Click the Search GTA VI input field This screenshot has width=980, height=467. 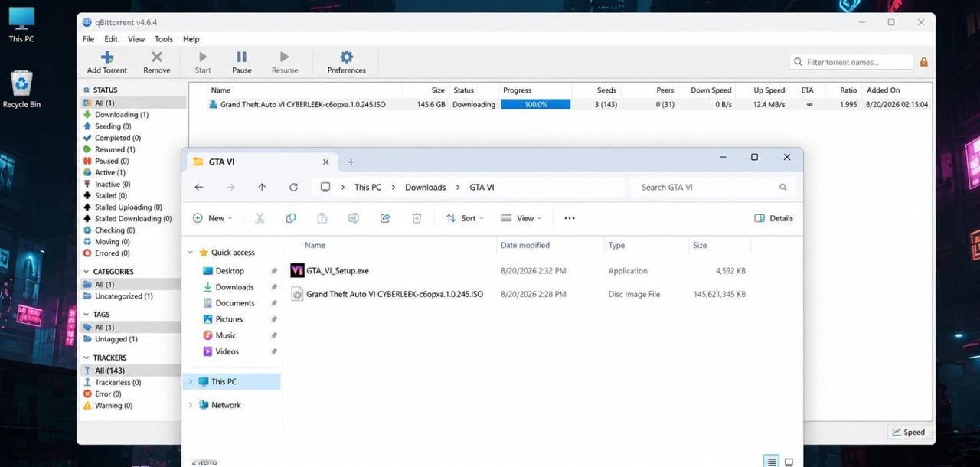point(713,187)
